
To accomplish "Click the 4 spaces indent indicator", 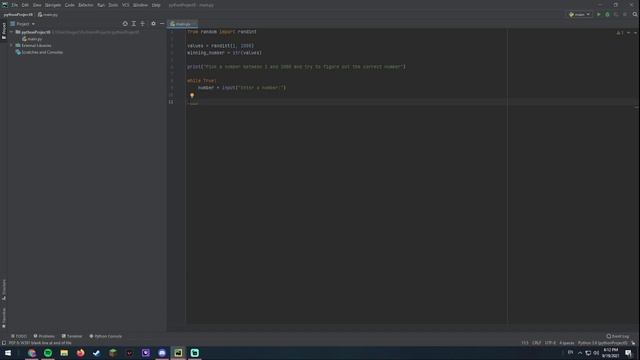I will [567, 343].
